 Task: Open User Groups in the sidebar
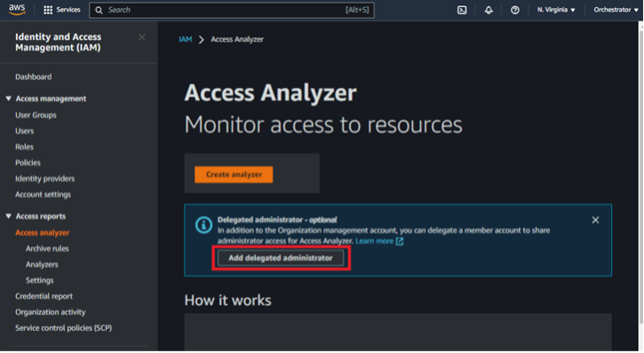pyautogui.click(x=36, y=115)
